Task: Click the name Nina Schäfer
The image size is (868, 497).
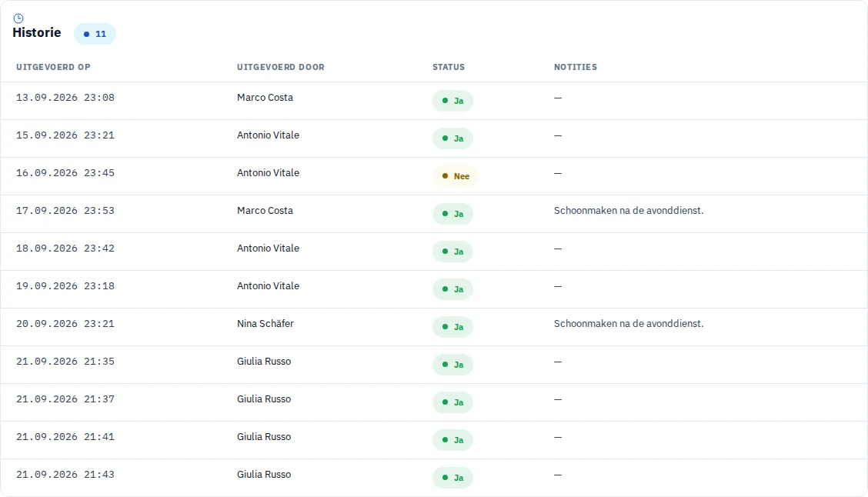Action: tap(265, 323)
